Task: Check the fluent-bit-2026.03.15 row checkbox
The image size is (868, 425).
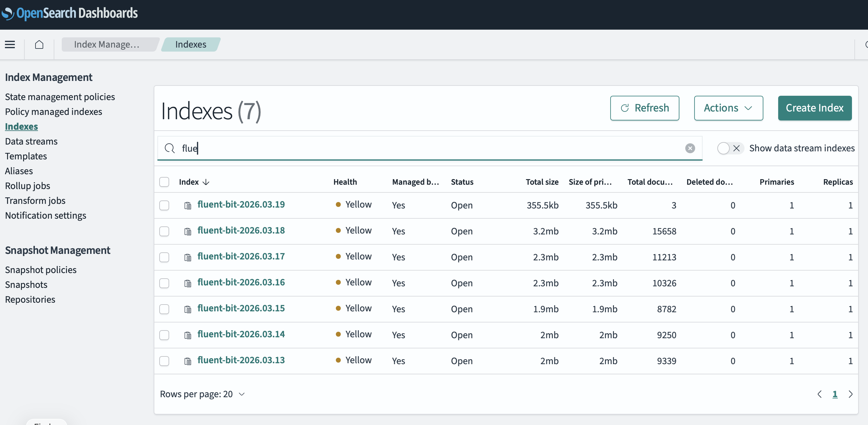Action: (164, 309)
